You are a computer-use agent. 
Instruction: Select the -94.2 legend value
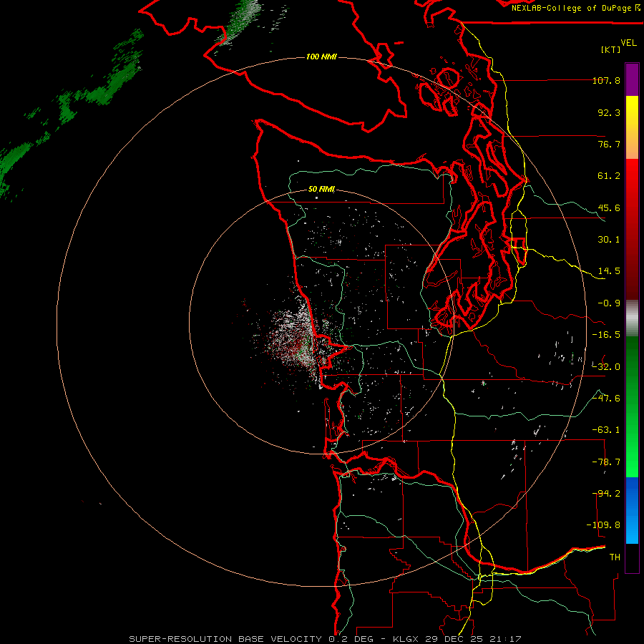[x=606, y=494]
